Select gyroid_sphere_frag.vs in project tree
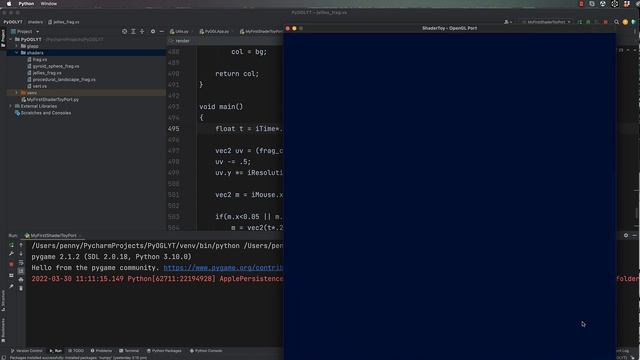640x360 pixels. [53, 66]
